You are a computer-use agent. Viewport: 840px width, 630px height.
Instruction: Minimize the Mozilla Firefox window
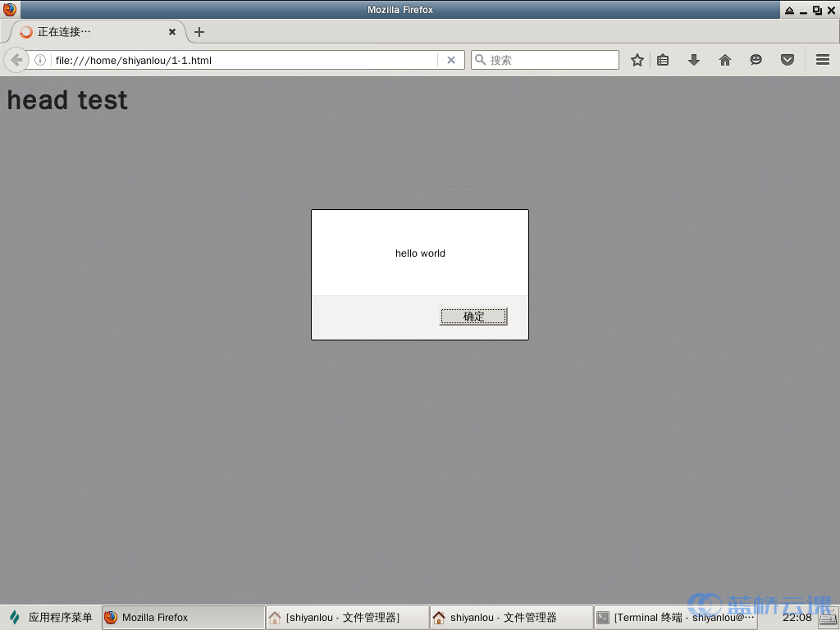[x=803, y=10]
